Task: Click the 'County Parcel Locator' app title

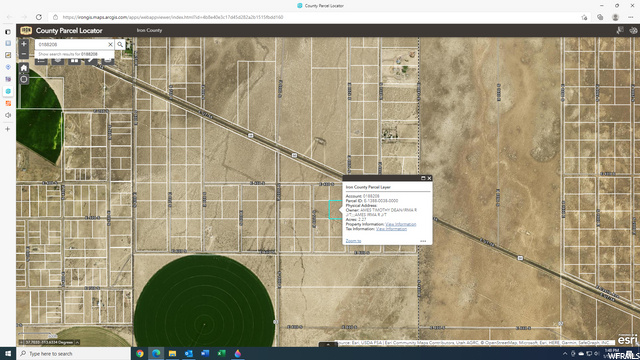Action: point(69,31)
